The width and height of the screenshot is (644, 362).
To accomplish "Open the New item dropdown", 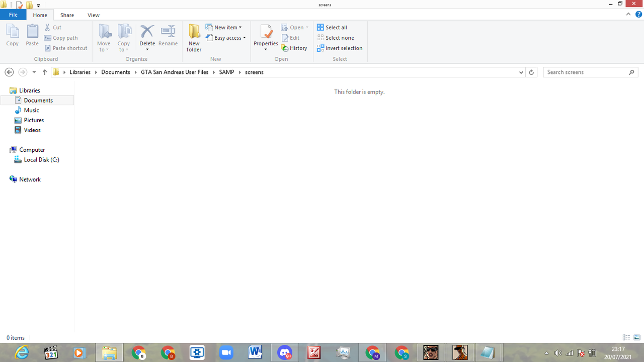I will point(224,28).
